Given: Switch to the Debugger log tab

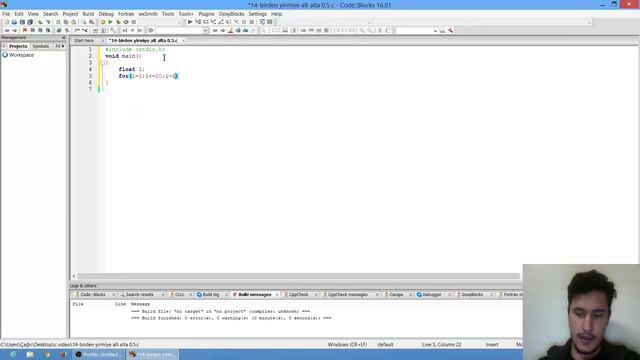Looking at the screenshot, I should (x=431, y=294).
